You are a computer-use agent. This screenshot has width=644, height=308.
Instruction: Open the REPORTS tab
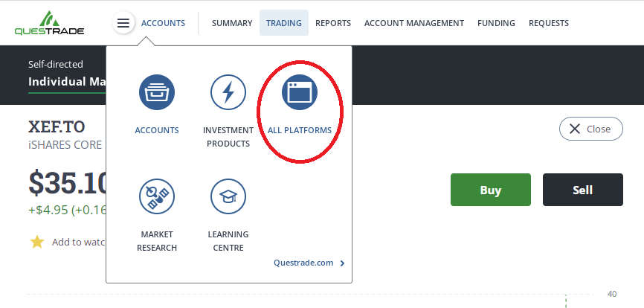pyautogui.click(x=333, y=23)
